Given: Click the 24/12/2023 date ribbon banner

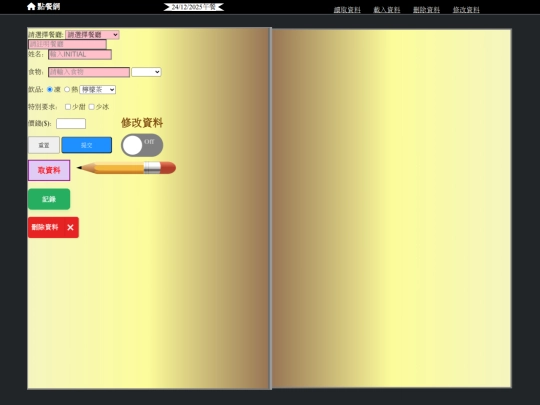Looking at the screenshot, I should [194, 7].
